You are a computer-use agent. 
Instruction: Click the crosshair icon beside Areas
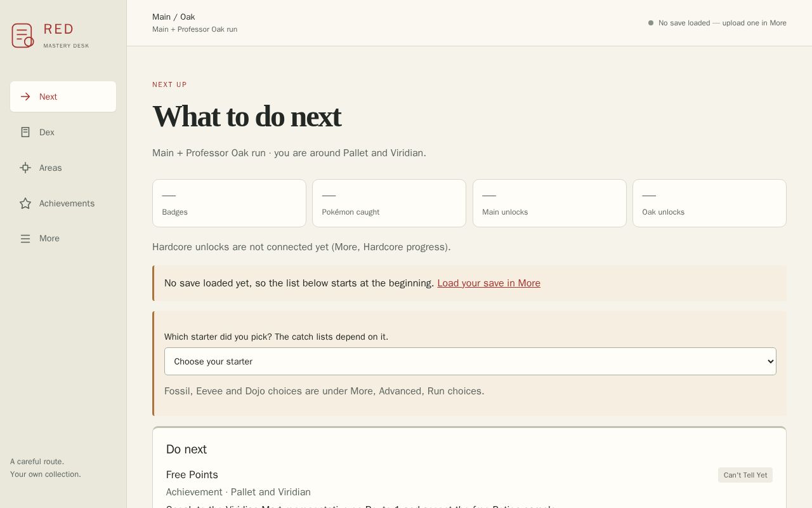[25, 168]
